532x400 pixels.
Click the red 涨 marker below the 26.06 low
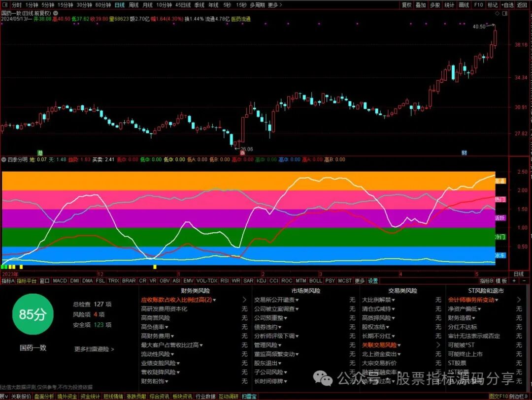[242, 153]
